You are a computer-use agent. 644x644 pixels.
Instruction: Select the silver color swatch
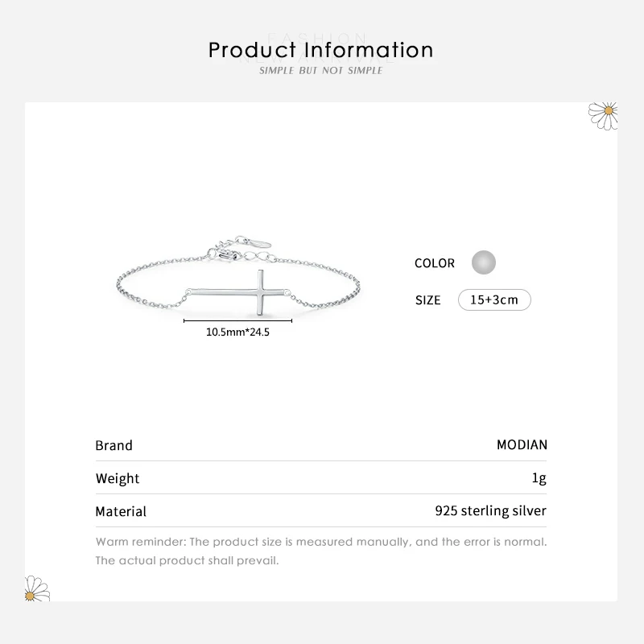(x=484, y=262)
